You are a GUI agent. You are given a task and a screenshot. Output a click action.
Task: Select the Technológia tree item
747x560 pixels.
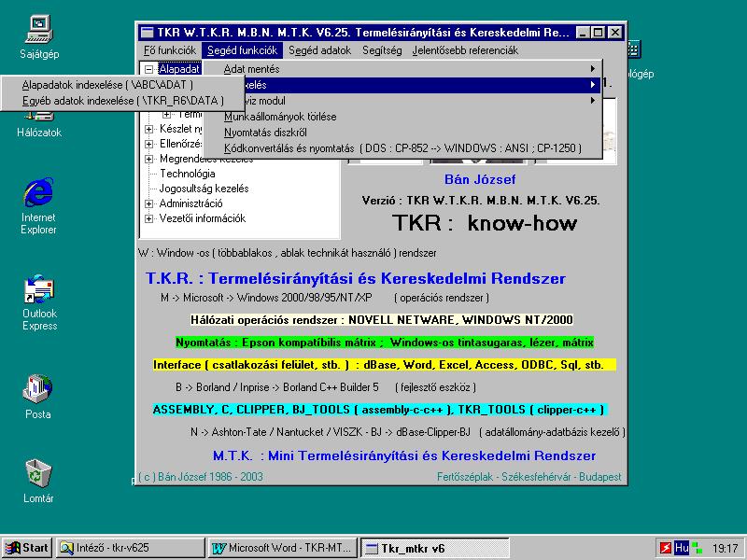tap(188, 174)
